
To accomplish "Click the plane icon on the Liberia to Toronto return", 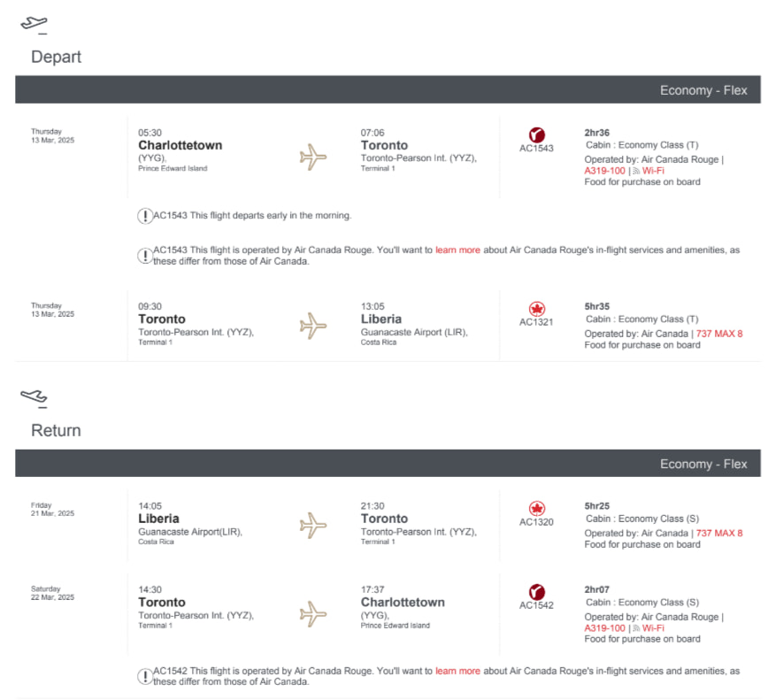I will coord(313,526).
